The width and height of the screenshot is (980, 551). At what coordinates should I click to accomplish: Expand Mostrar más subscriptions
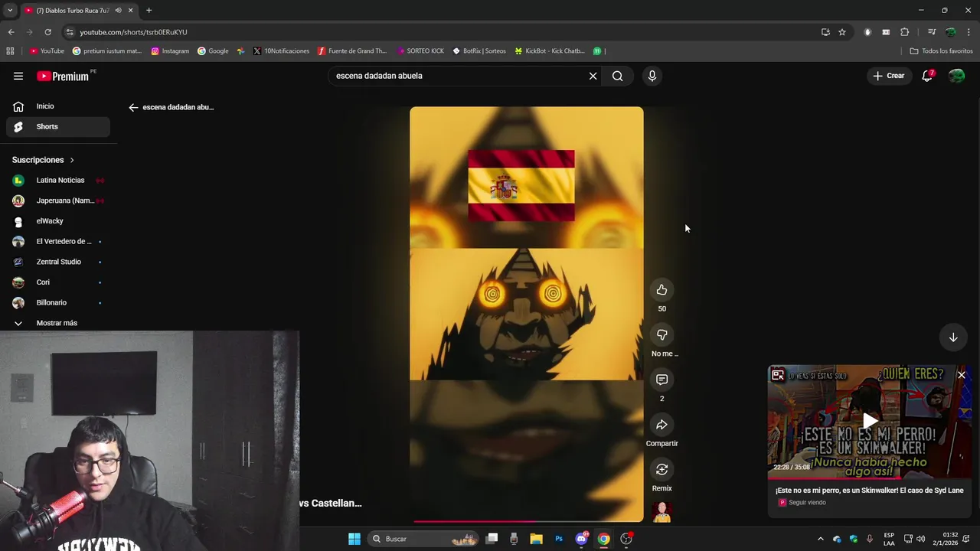(58, 323)
